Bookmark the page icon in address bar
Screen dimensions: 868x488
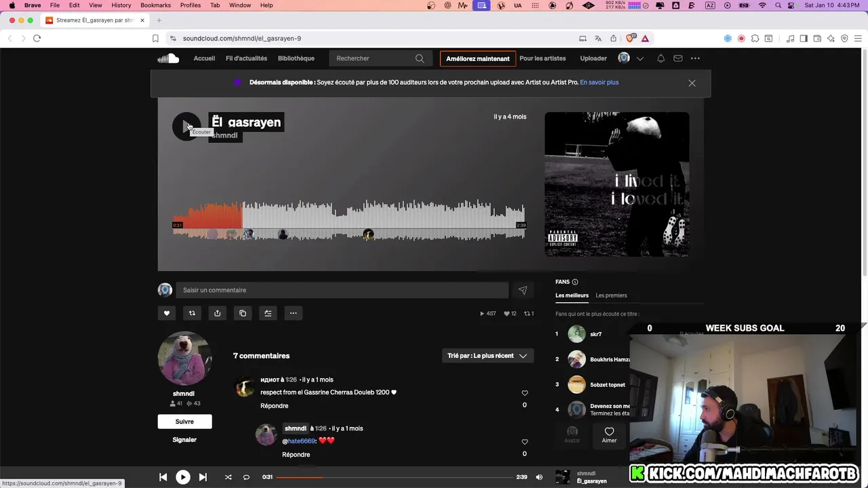point(155,39)
